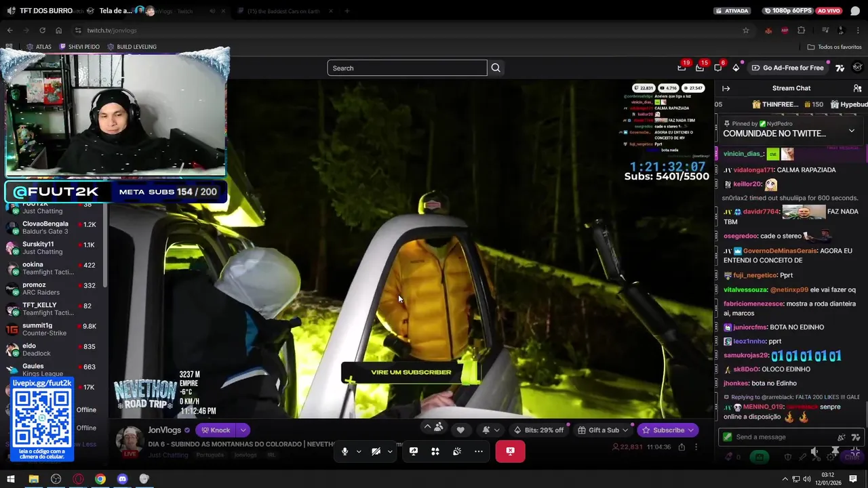Open the SHEVI PEIDO bookmark
Image resolution: width=868 pixels, height=488 pixels.
pyautogui.click(x=79, y=47)
